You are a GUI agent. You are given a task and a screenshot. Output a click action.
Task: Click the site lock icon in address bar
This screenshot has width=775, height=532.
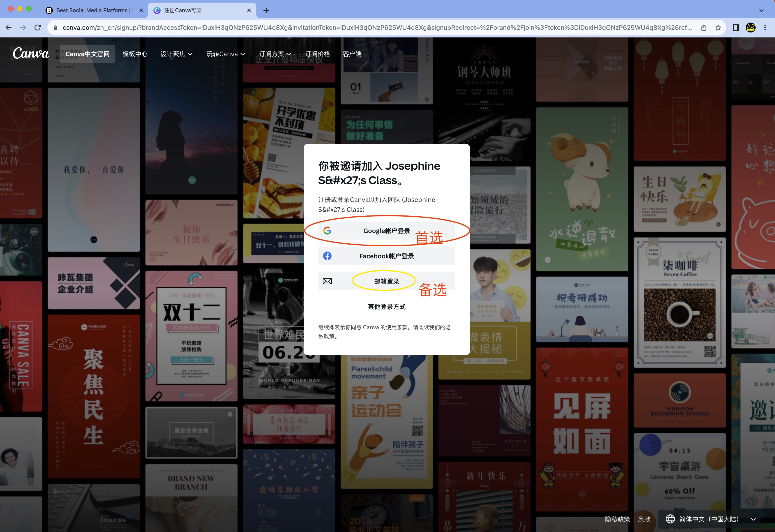[55, 28]
